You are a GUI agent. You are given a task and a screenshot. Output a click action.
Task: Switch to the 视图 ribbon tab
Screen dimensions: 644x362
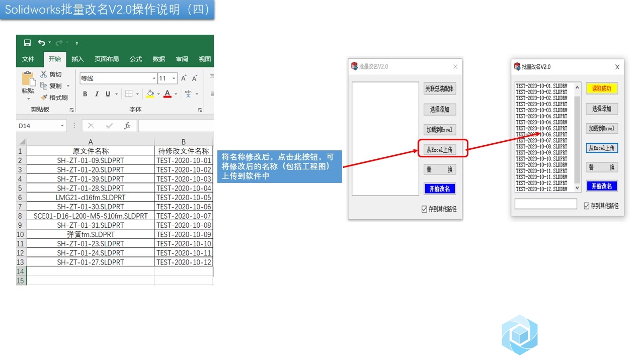[x=205, y=59]
